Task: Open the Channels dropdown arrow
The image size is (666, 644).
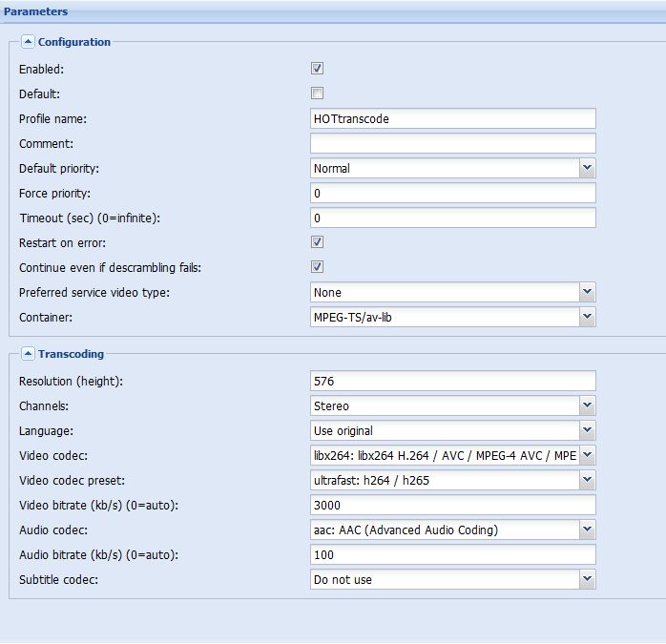Action: point(587,405)
